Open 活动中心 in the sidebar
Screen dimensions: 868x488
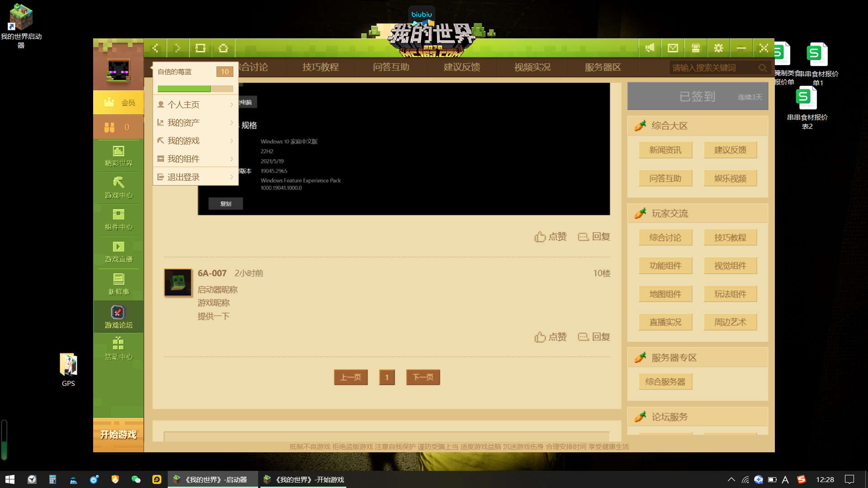[118, 349]
